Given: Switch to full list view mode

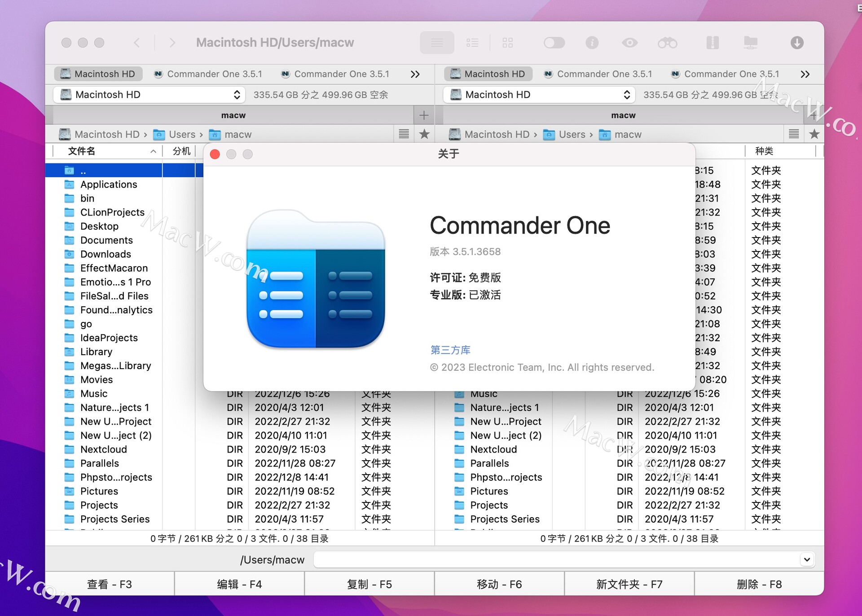Looking at the screenshot, I should click(437, 43).
